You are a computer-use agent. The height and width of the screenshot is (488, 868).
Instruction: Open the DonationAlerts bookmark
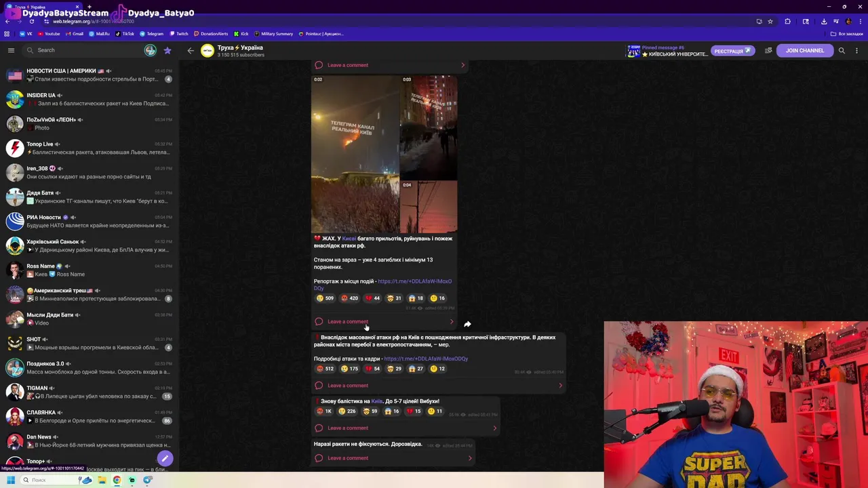211,33
